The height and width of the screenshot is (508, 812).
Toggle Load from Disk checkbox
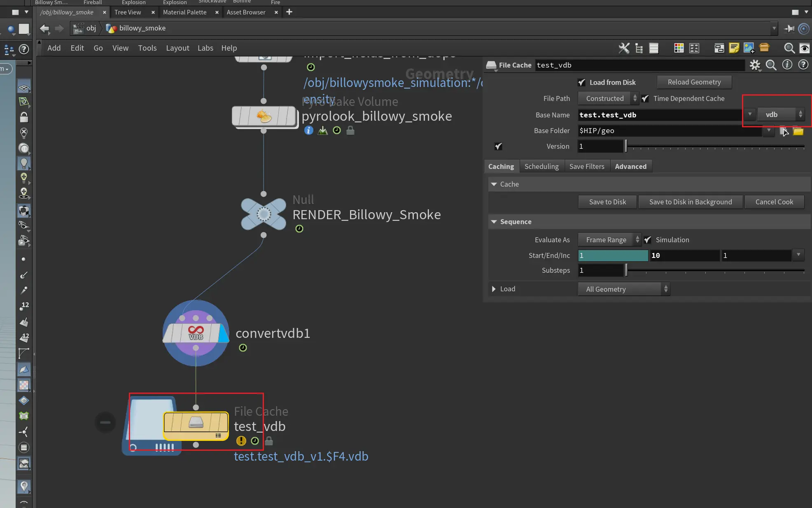coord(581,82)
